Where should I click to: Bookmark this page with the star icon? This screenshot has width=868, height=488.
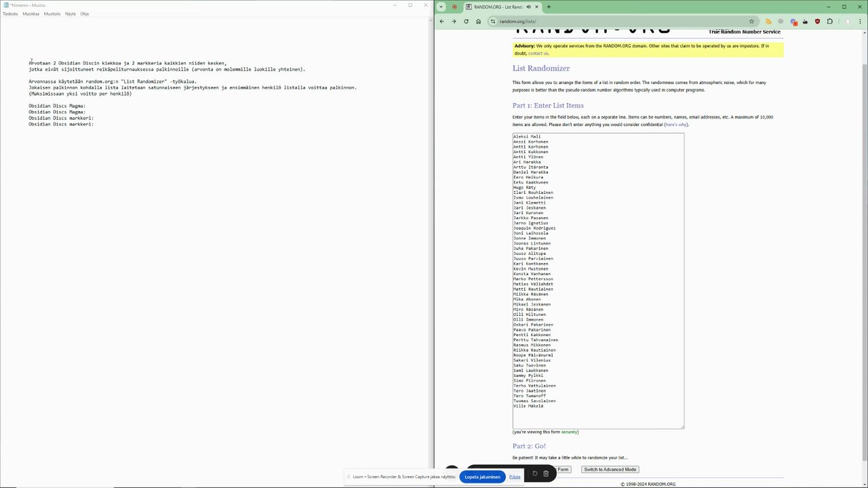click(x=751, y=21)
